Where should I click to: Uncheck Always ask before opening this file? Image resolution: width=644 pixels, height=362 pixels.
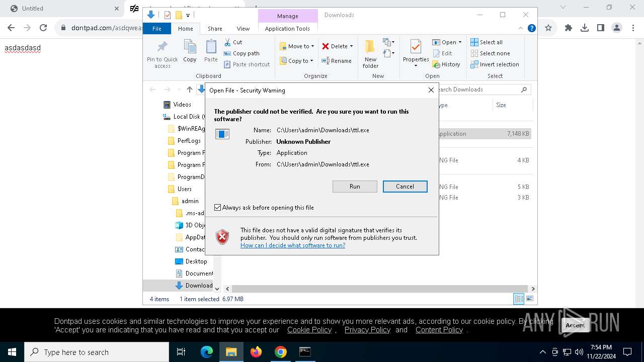[217, 208]
